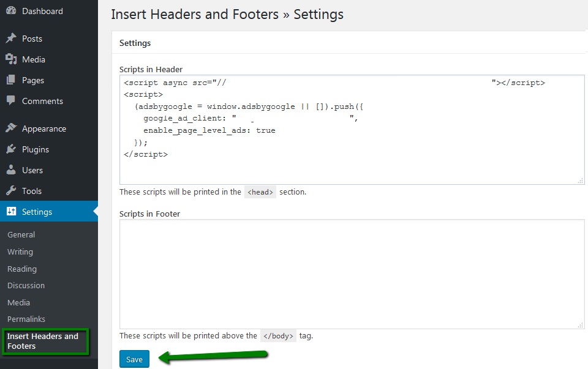Focus the Scripts in Header textarea
The width and height of the screenshot is (588, 369).
(x=352, y=130)
